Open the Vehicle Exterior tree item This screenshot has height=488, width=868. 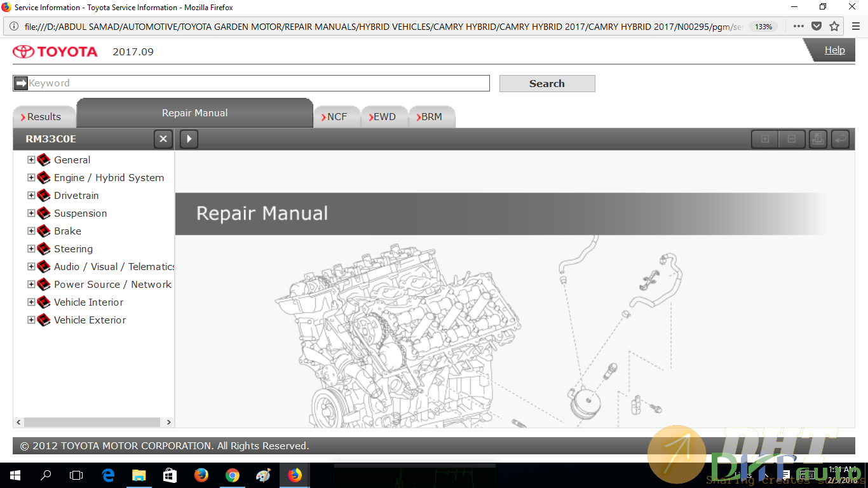pyautogui.click(x=90, y=320)
